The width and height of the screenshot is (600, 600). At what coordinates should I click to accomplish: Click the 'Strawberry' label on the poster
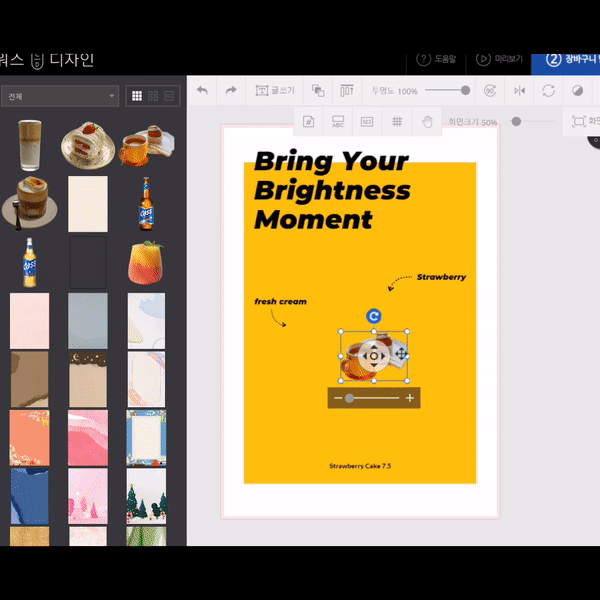point(441,277)
